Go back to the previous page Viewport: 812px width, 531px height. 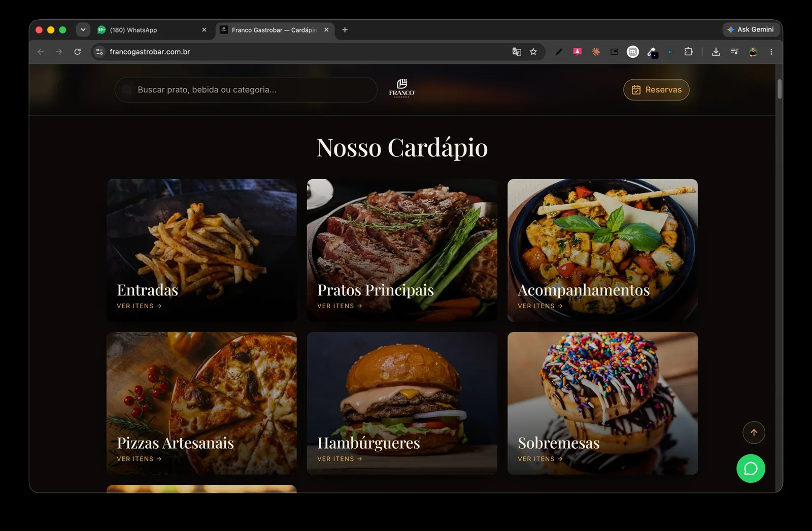click(41, 52)
